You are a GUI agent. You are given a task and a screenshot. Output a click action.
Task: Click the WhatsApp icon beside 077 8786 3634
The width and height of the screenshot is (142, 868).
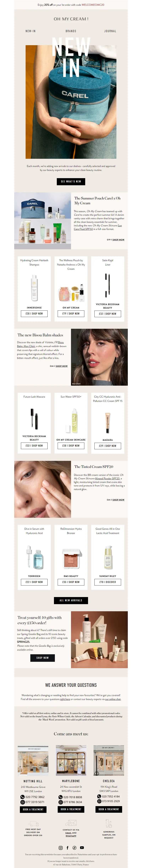(x=61, y=802)
